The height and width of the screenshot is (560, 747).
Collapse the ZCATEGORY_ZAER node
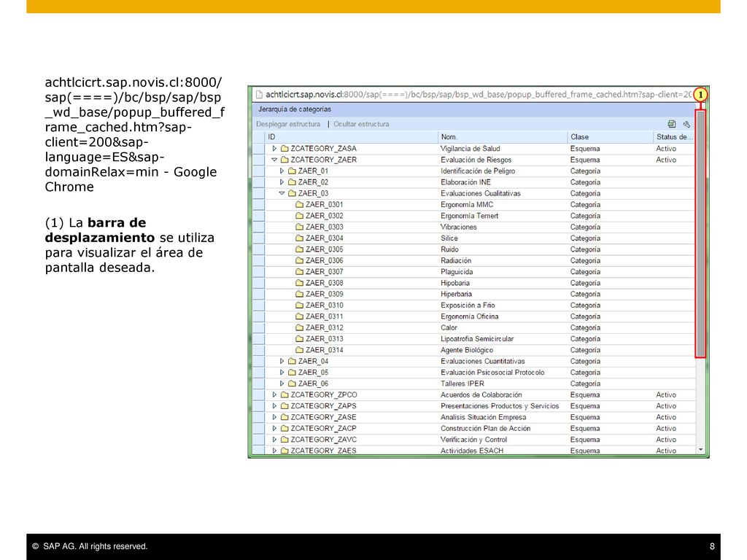(x=274, y=160)
